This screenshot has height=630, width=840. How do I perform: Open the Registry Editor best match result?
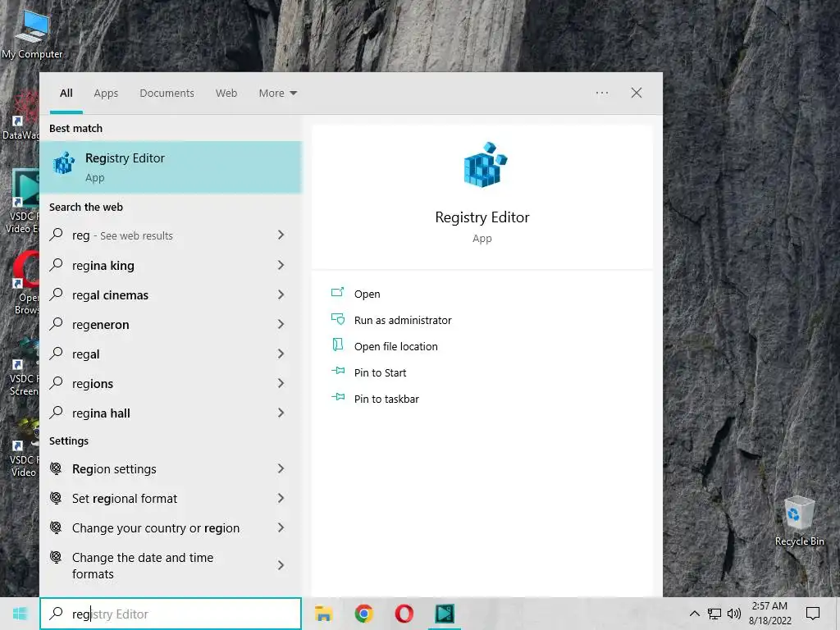point(171,167)
